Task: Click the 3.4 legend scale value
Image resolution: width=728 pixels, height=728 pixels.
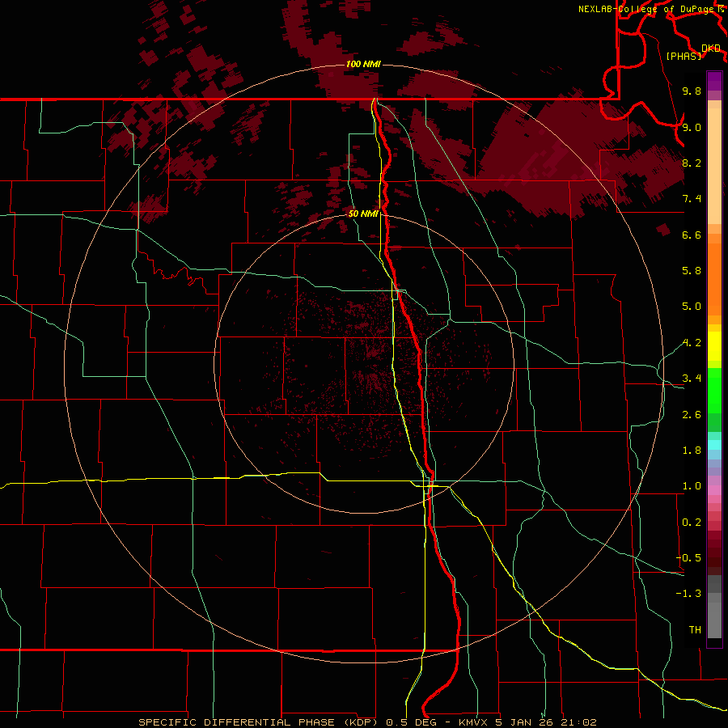Action: (x=692, y=379)
